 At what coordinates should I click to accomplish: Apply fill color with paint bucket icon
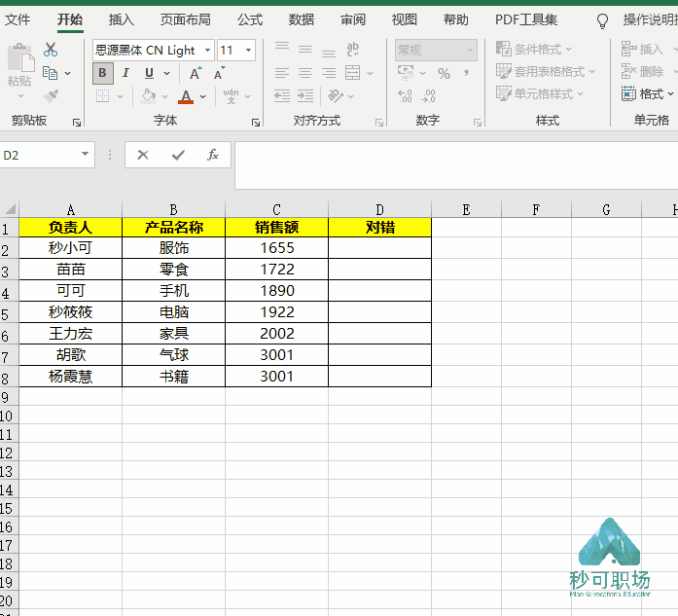[x=148, y=95]
